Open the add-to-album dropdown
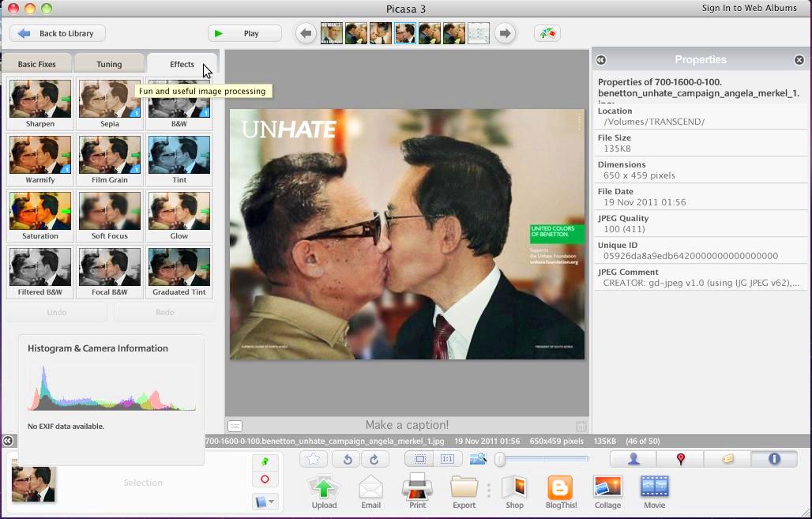The height and width of the screenshot is (519, 812). [265, 502]
